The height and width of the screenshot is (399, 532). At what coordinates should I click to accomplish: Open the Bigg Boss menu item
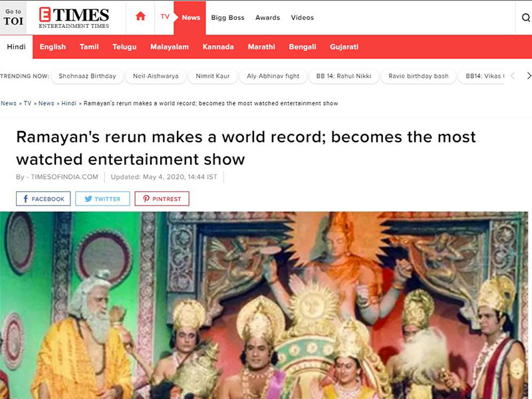point(227,18)
